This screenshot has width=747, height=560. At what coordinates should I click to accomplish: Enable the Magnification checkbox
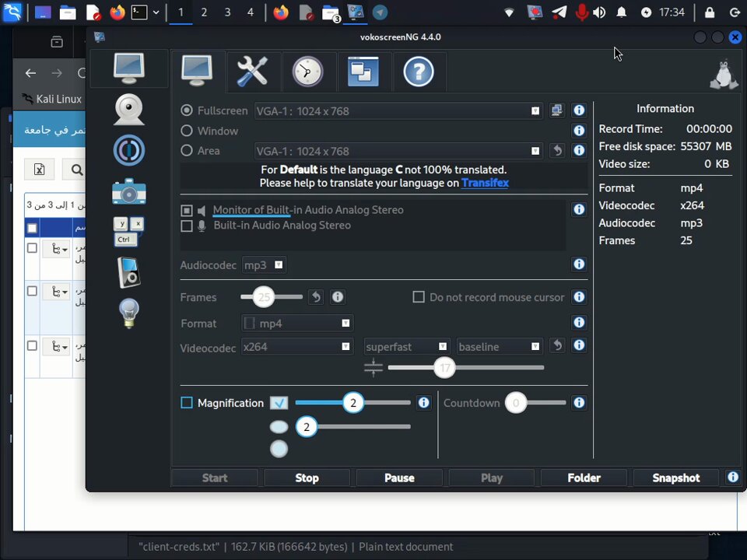click(187, 403)
